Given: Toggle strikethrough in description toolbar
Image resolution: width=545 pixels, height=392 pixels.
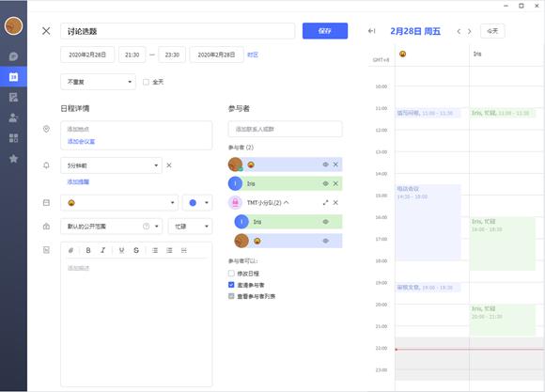Looking at the screenshot, I should pyautogui.click(x=136, y=250).
